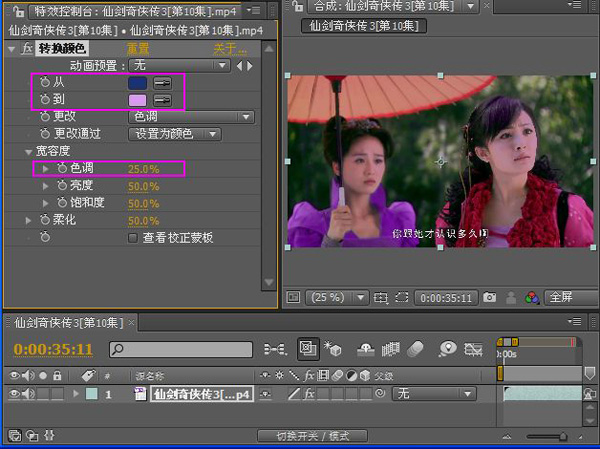Toggle the fx effect enable icon
Viewport: 600px width, 449px height.
click(x=27, y=48)
